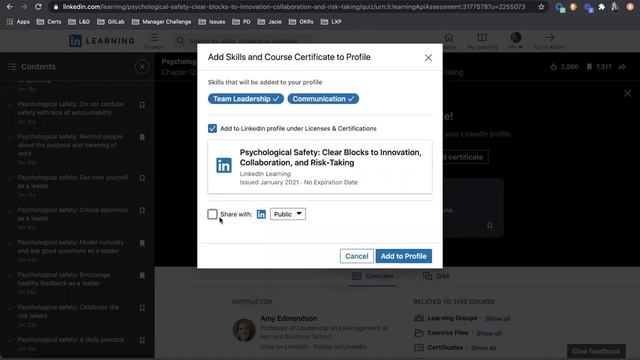
Task: Click the save bookmark icon 7,317
Action: pos(589,67)
